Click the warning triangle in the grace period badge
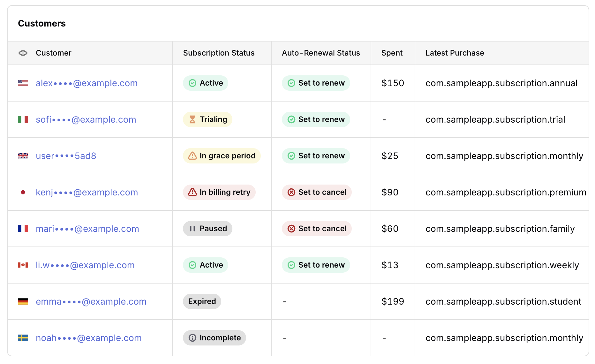This screenshot has width=595, height=364. click(192, 156)
